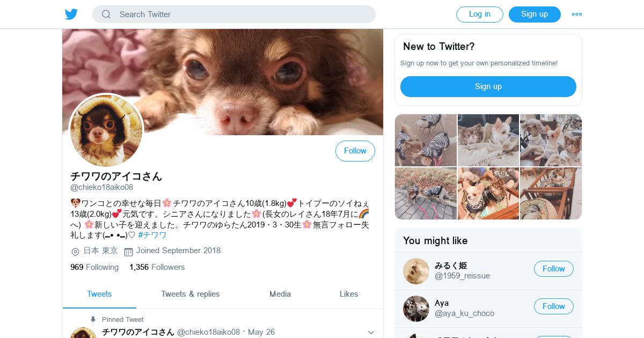Image resolution: width=644 pixels, height=338 pixels.
Task: Click the pinned tweet pin icon
Action: point(93,319)
